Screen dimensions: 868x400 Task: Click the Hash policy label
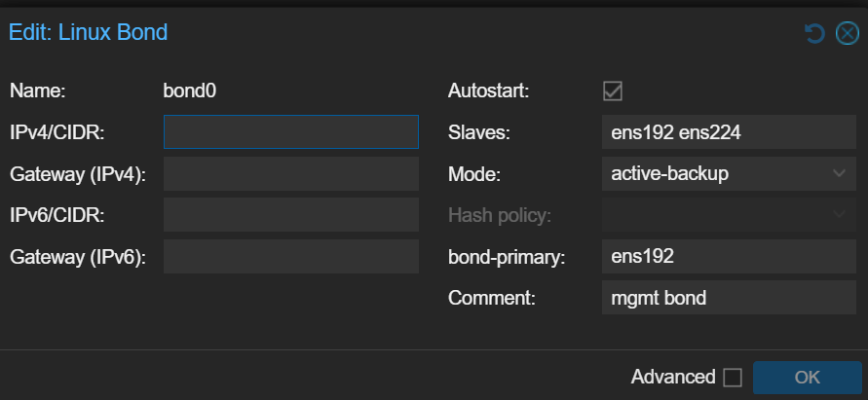tap(500, 216)
